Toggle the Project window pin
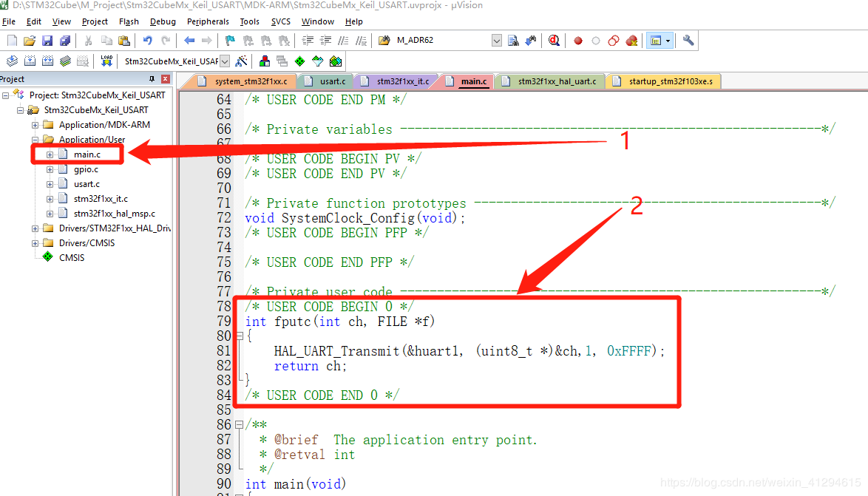 [152, 79]
